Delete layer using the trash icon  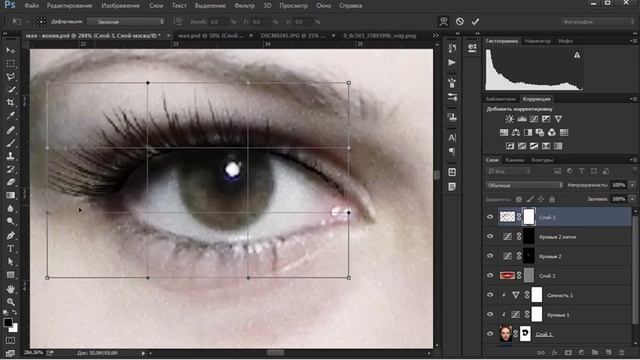(622, 352)
